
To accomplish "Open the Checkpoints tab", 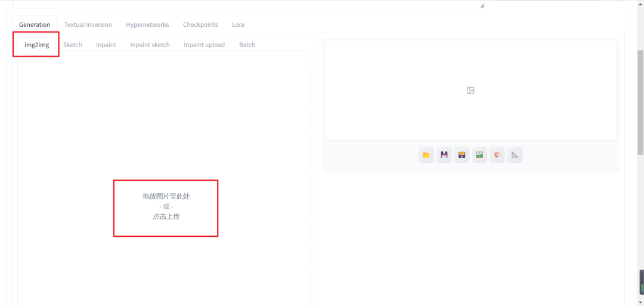I will tap(200, 24).
